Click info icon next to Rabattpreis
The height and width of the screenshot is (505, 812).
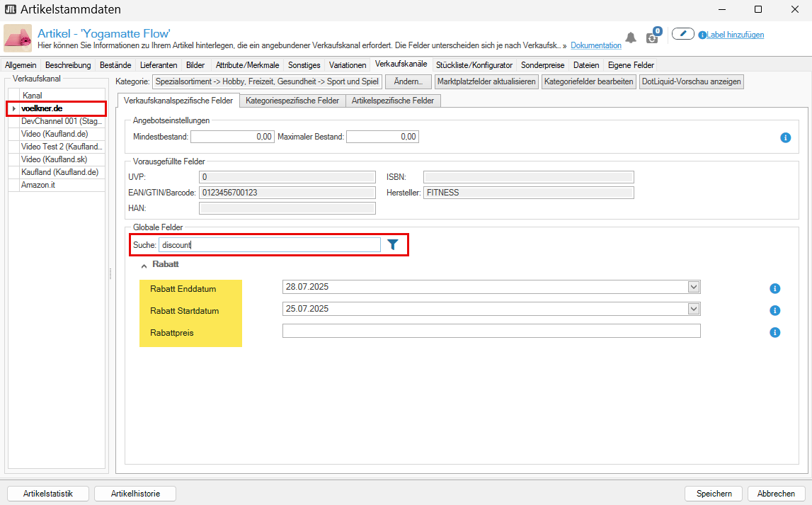click(774, 332)
